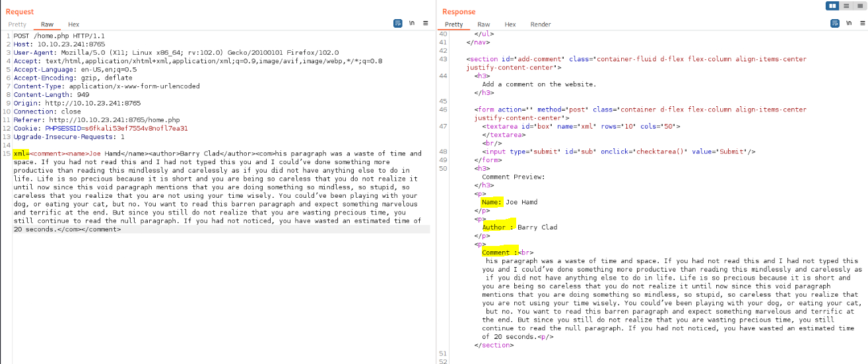This screenshot has width=868, height=364.
Task: Click highlighted Author : text in response
Action: [x=498, y=227]
